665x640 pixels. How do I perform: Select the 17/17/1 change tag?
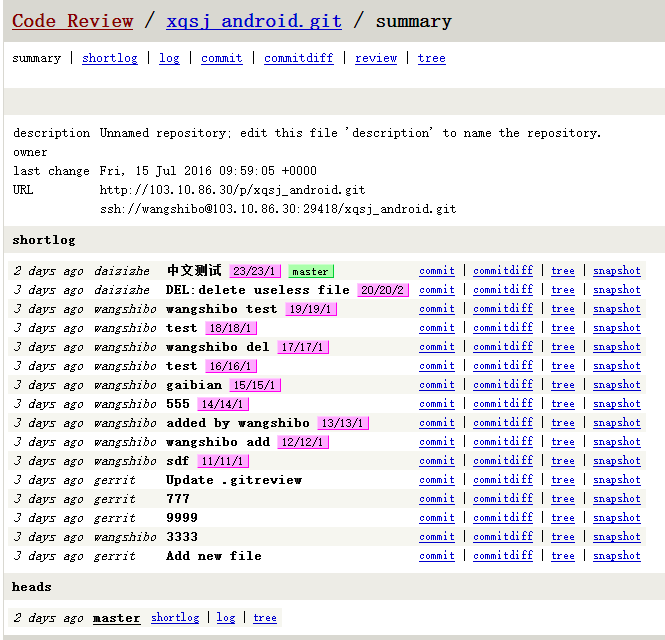303,347
